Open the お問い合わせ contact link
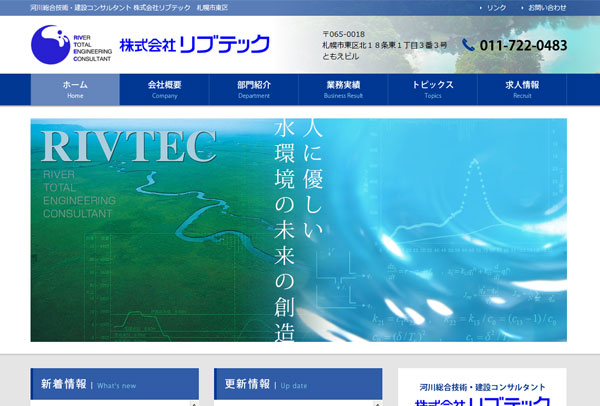 click(547, 7)
